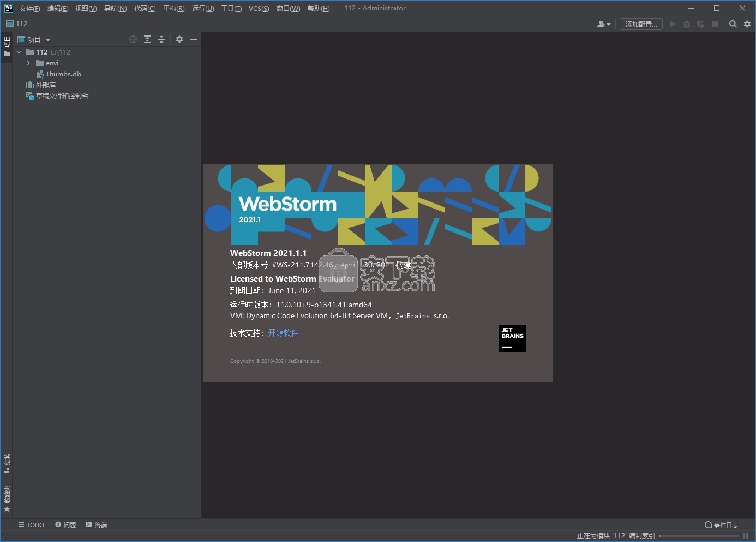Open the 帮助(H) menu
Screen dimensions: 756x542
click(319, 8)
